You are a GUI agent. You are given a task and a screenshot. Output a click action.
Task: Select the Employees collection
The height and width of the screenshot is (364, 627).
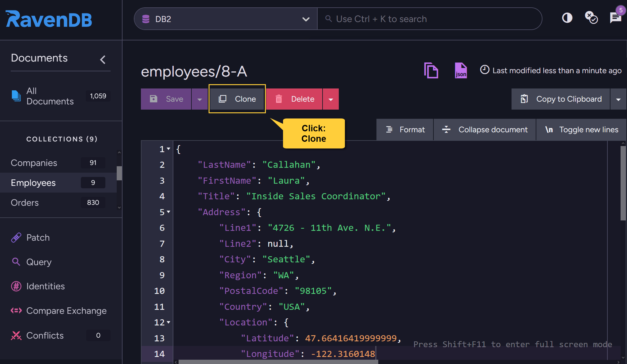click(58, 183)
